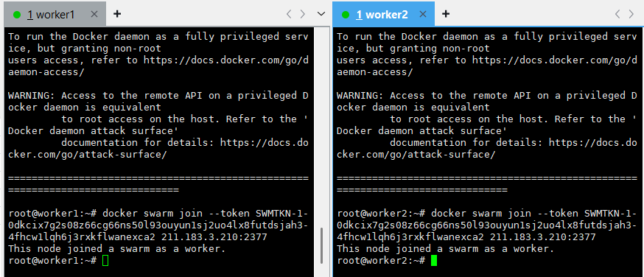
Task: Click the 211.183.3.210:2377 address in worker2
Action: click(x=543, y=237)
